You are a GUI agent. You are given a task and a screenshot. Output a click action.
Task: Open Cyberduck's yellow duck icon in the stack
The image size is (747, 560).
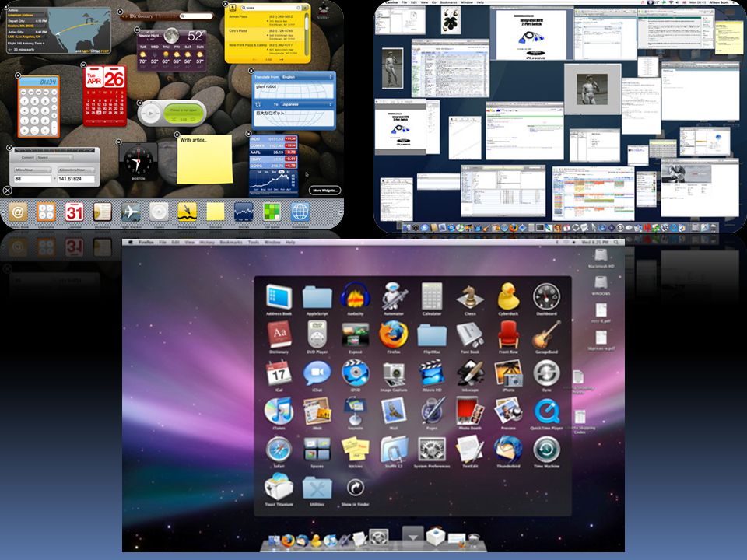[x=508, y=296]
